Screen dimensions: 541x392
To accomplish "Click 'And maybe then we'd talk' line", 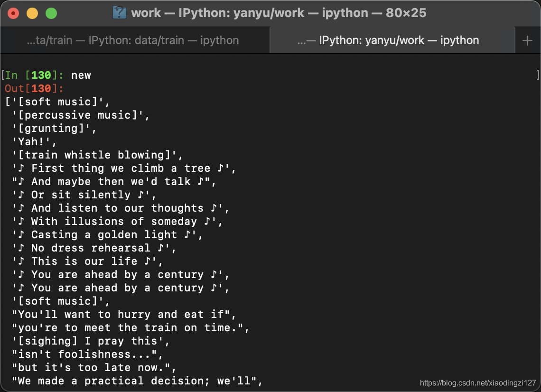I will coord(114,181).
